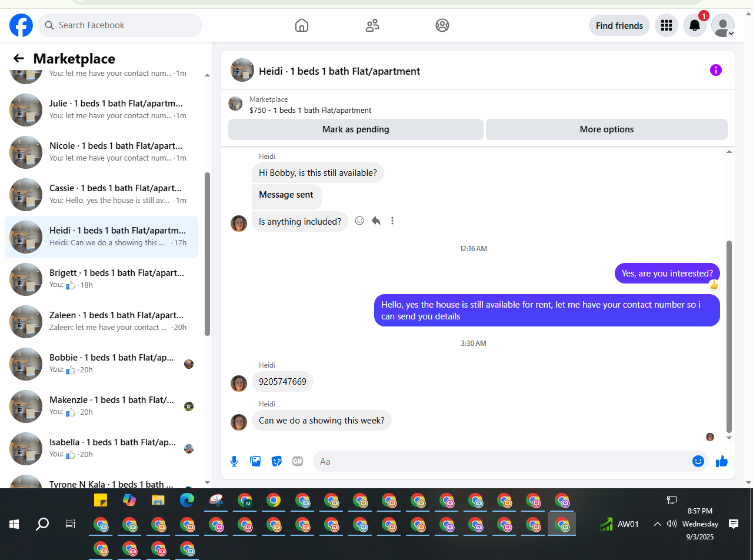The width and height of the screenshot is (753, 560).
Task: Open the purple conversation information icon
Action: point(716,70)
